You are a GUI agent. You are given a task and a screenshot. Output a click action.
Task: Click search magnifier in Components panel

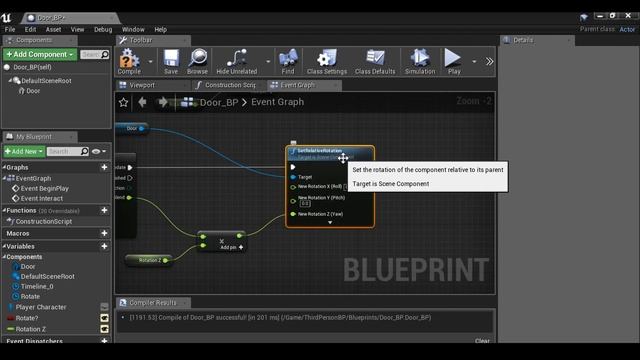coord(105,54)
